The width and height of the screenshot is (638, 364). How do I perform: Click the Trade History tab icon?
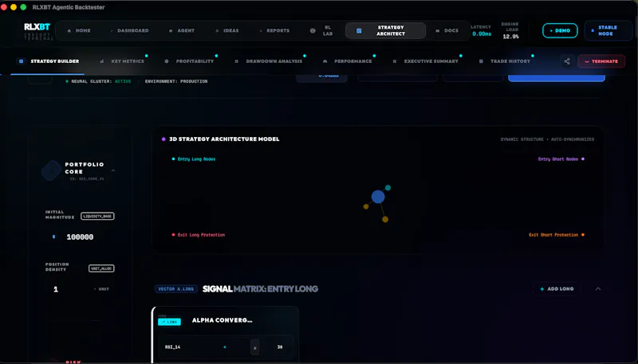[x=481, y=61]
